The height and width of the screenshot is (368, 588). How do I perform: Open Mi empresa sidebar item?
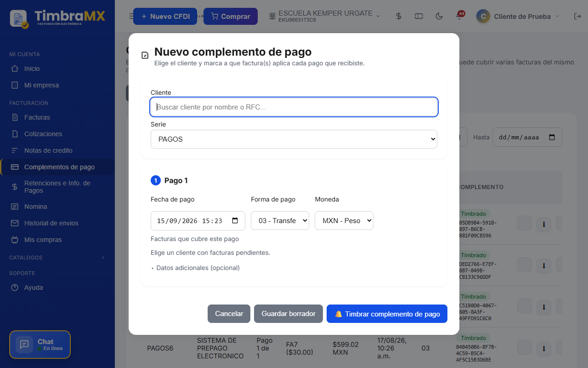tap(57, 85)
